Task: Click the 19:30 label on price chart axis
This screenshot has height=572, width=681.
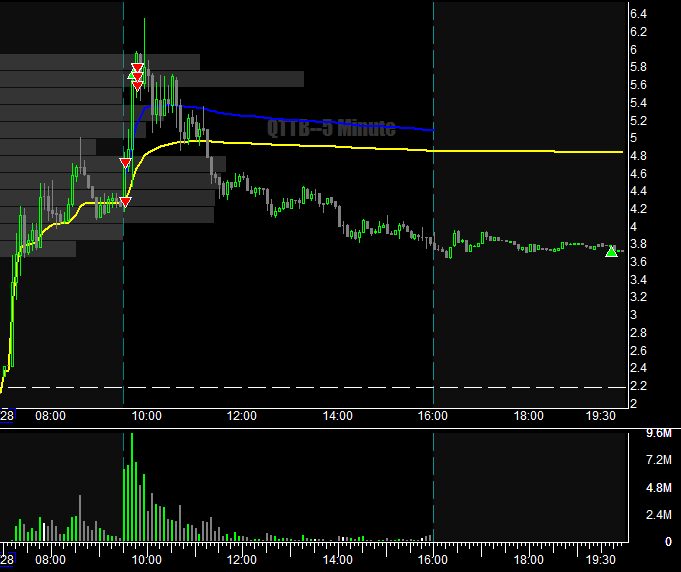Action: (x=601, y=416)
